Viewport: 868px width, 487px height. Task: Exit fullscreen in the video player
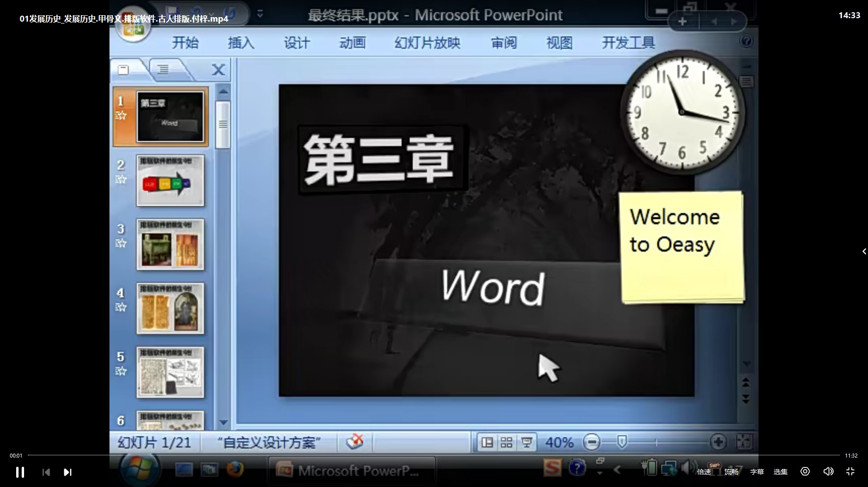tap(850, 471)
